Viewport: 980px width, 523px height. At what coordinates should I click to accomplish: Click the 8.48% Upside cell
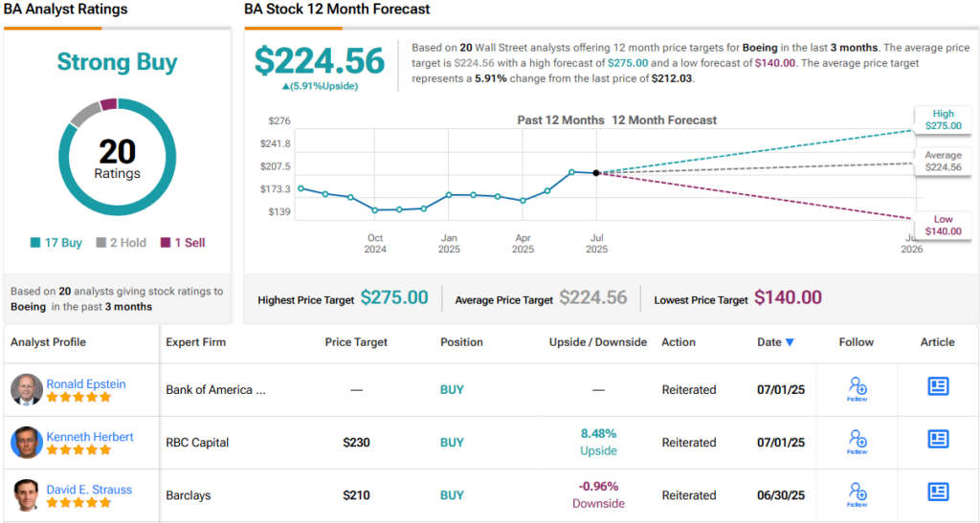(x=598, y=442)
